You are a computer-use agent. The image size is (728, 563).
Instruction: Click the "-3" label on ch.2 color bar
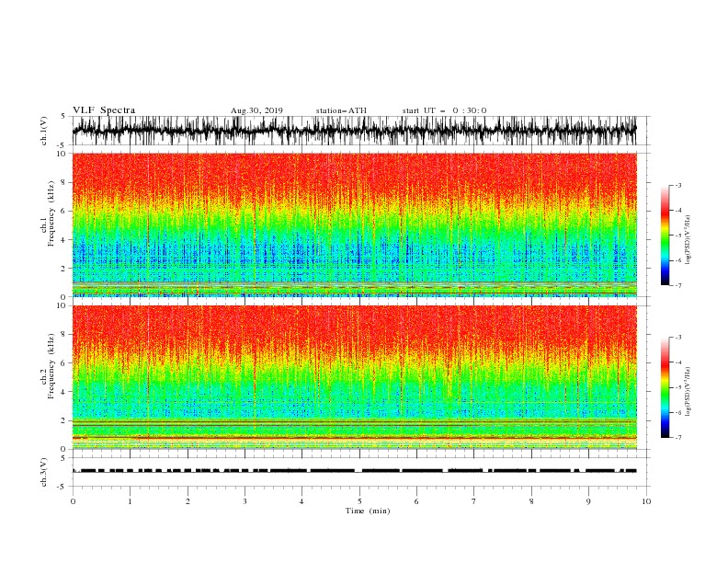tap(677, 338)
